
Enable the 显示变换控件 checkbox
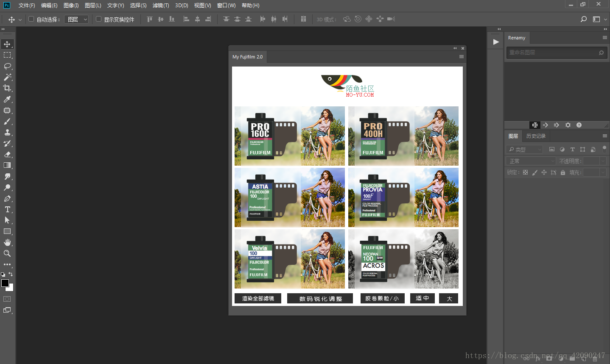click(x=98, y=19)
